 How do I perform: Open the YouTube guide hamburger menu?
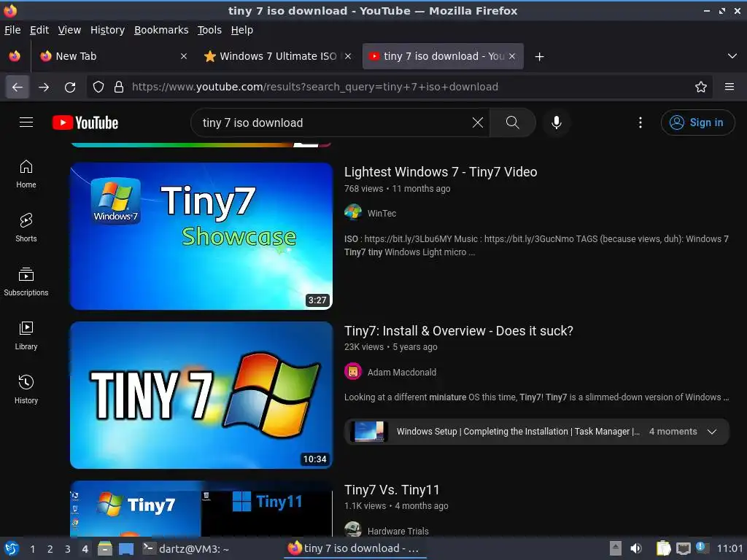(26, 122)
